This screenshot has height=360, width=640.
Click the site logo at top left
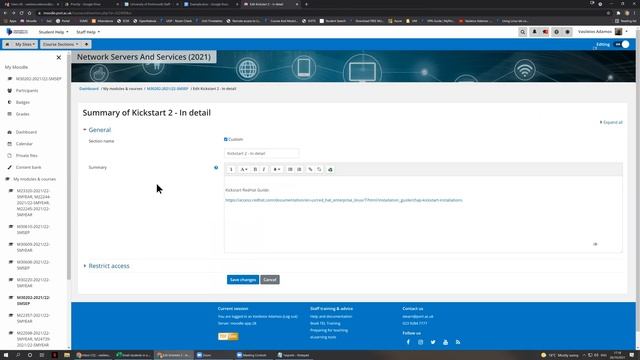coord(17,32)
